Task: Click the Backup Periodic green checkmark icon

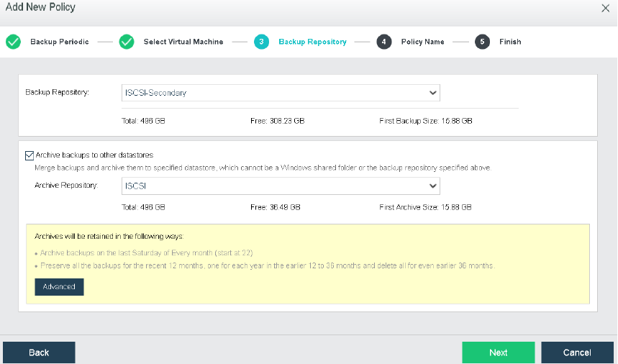Action: coord(13,42)
